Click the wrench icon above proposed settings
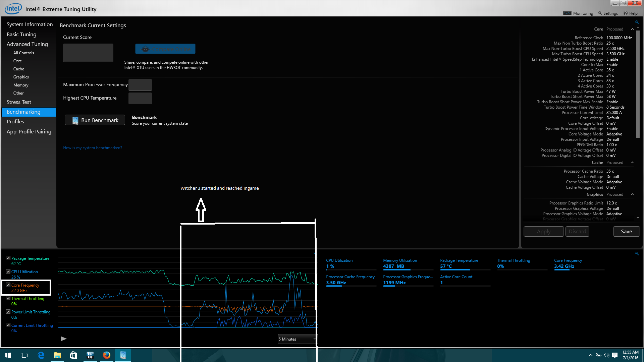Screen dimensions: 644x362 click(637, 22)
